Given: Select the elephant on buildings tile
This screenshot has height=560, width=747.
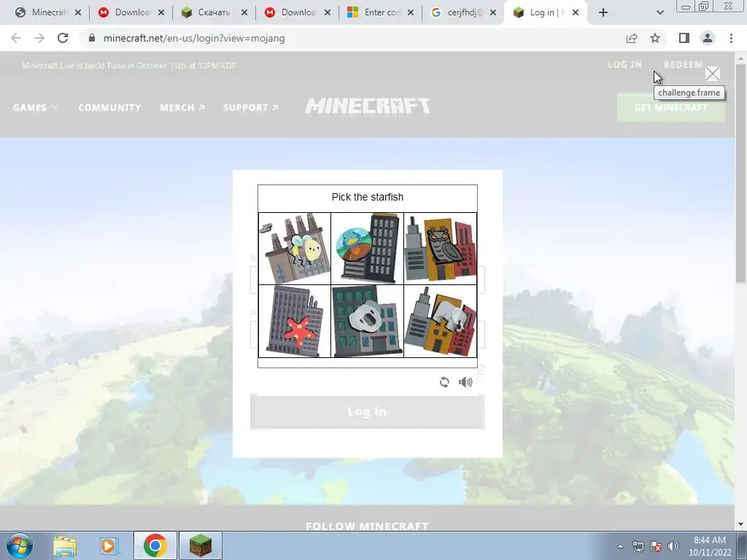Looking at the screenshot, I should 440,322.
